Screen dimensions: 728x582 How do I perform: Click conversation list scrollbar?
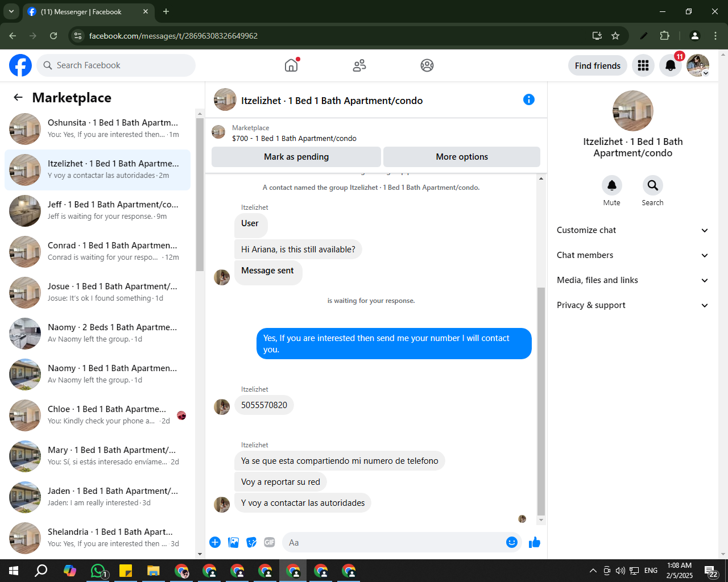pyautogui.click(x=200, y=195)
